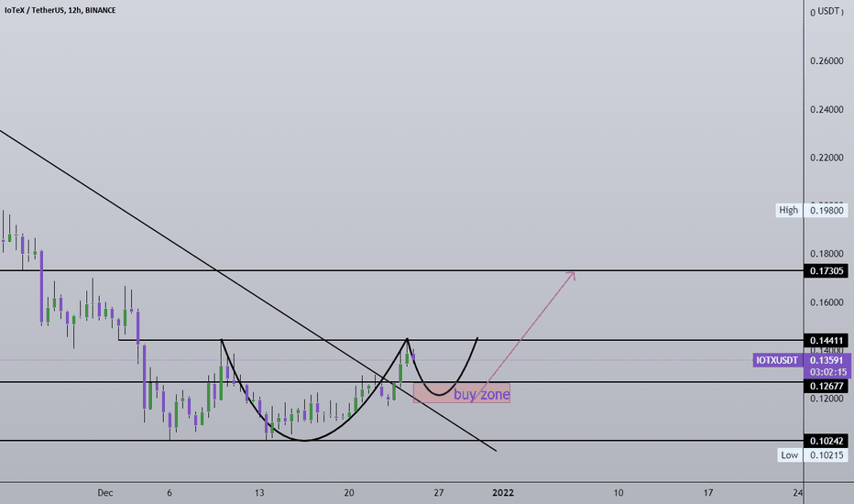854x504 pixels.
Task: Click the 0.16000 price axis tick
Action: (827, 302)
